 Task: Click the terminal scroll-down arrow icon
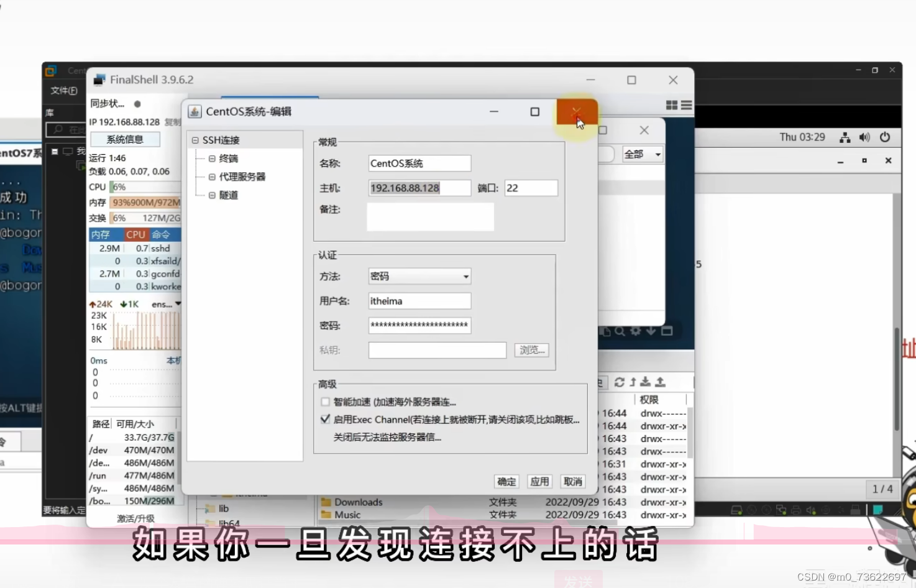(x=651, y=331)
